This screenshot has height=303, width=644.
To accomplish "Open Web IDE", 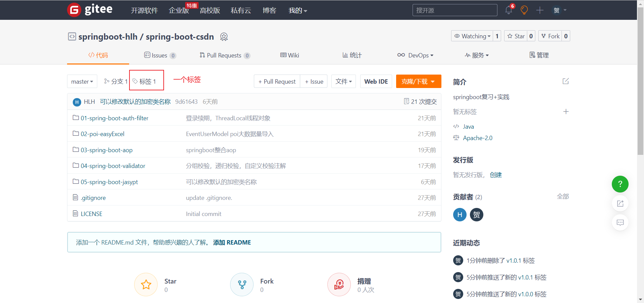I will pos(376,82).
